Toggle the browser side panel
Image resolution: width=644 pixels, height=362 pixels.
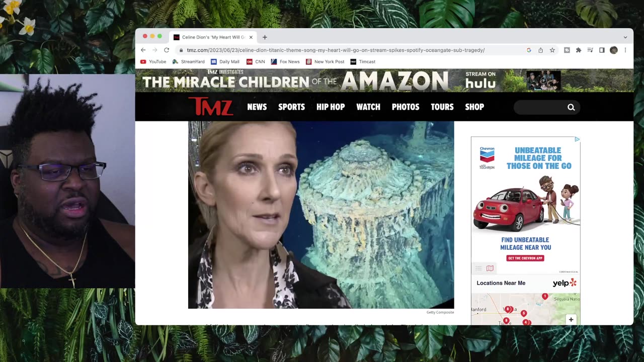click(602, 50)
